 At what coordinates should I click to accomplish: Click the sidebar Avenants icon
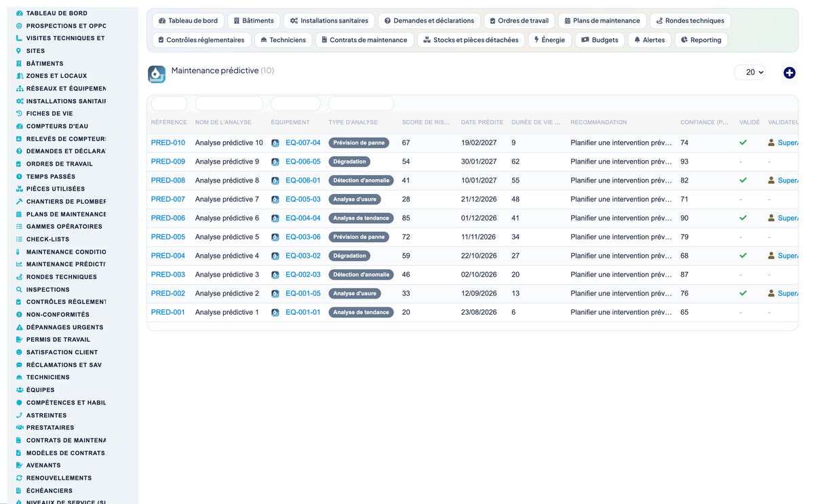tap(19, 465)
